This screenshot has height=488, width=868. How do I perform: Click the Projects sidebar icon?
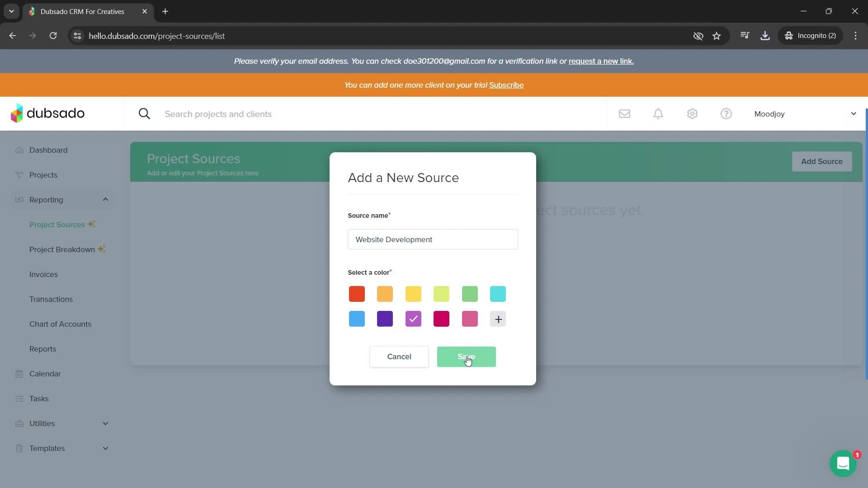[x=19, y=175]
